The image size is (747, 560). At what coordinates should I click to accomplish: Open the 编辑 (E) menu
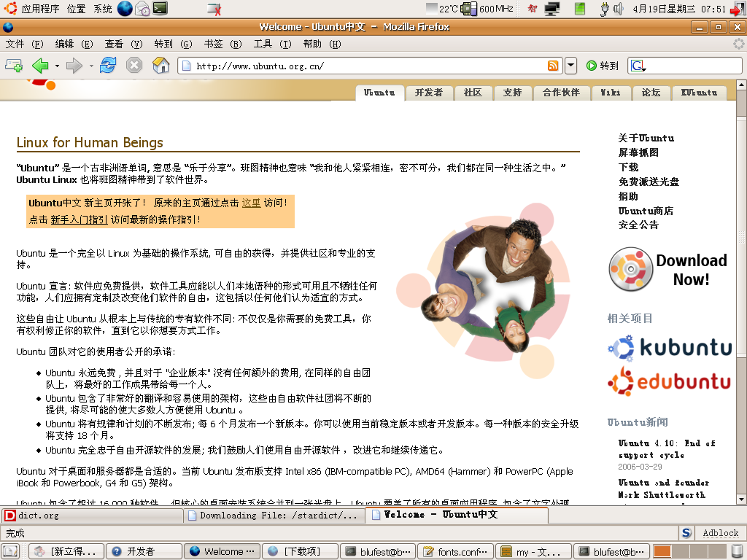click(74, 44)
